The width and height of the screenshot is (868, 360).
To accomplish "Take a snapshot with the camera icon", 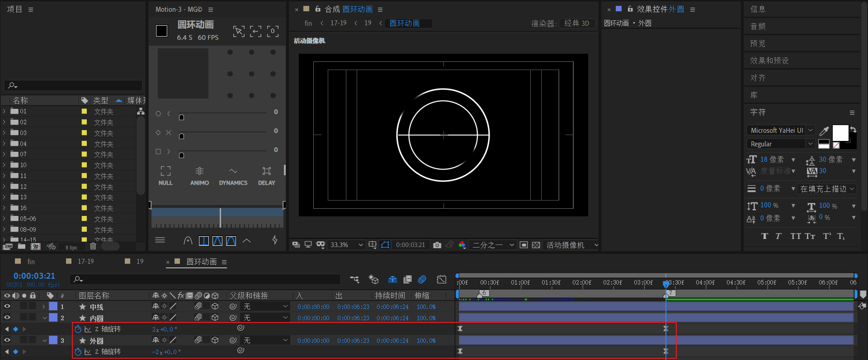I will pos(437,245).
